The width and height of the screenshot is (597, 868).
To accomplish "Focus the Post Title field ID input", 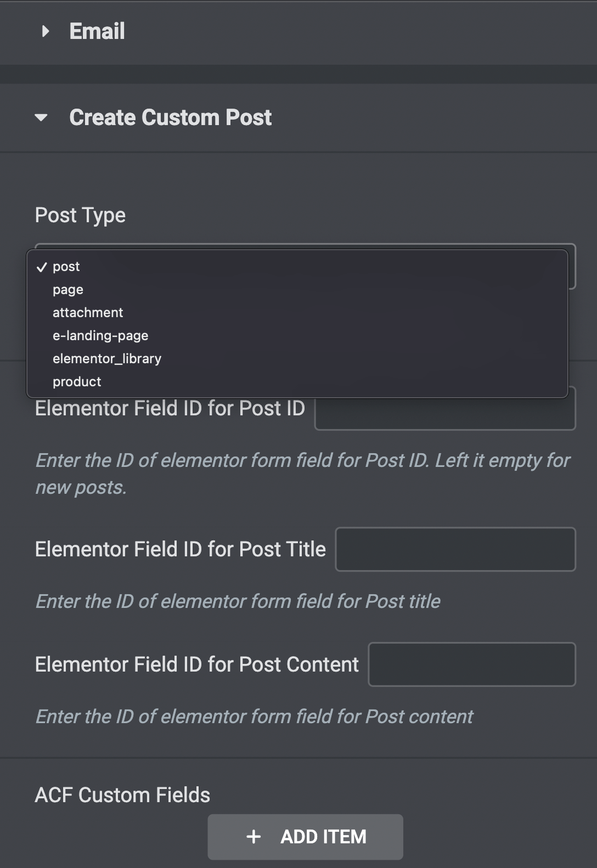I will [455, 549].
